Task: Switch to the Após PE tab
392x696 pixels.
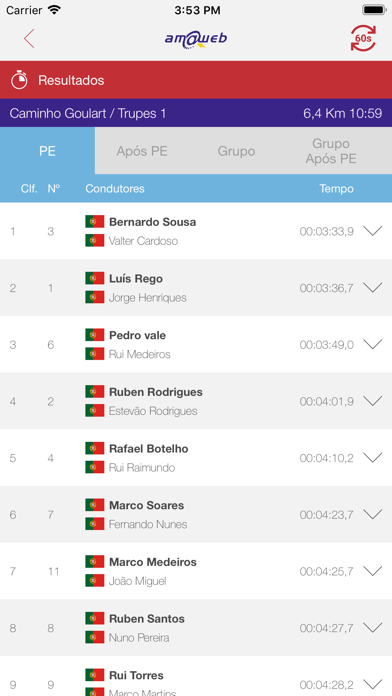Action: coord(142,151)
